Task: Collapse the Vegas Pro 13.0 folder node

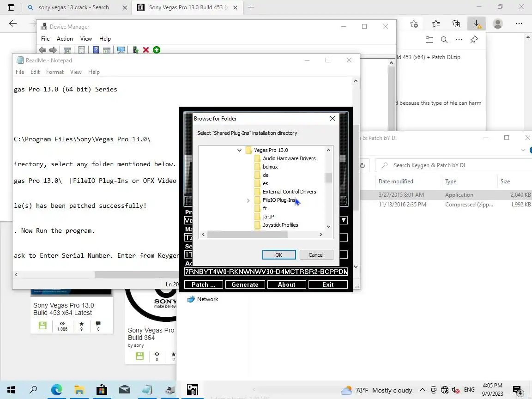Action: tap(239, 150)
